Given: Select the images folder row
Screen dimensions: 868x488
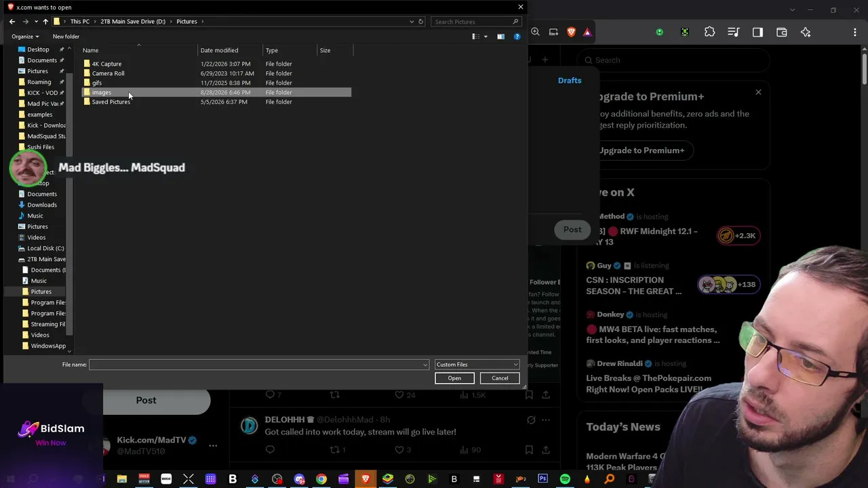Looking at the screenshot, I should pos(216,92).
